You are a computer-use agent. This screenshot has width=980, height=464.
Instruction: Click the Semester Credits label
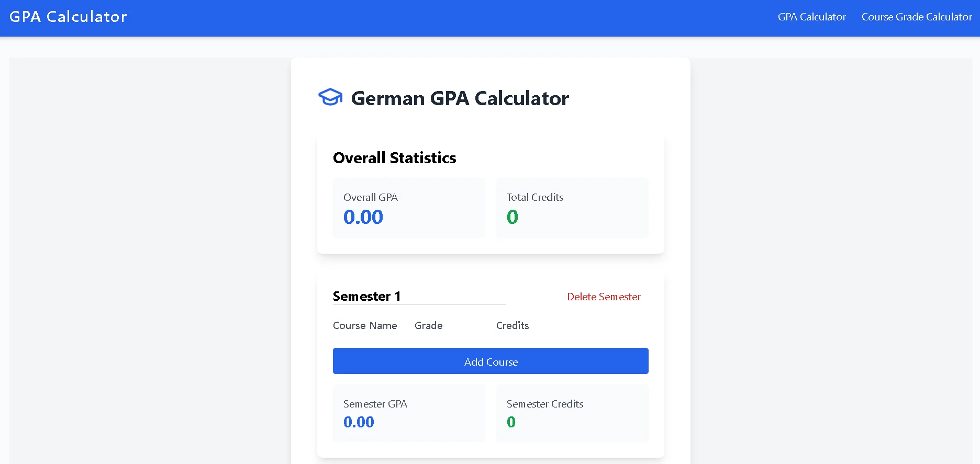[544, 404]
